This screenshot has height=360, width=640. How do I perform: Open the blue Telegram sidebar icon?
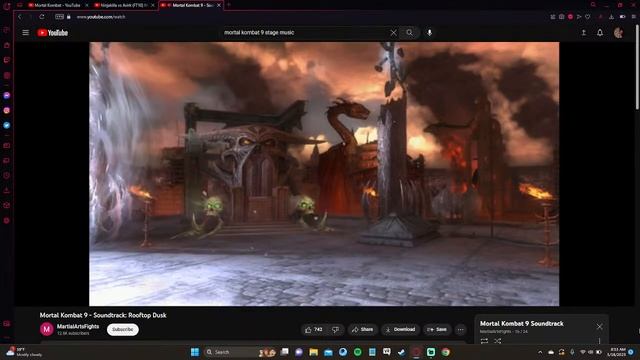pos(7,125)
